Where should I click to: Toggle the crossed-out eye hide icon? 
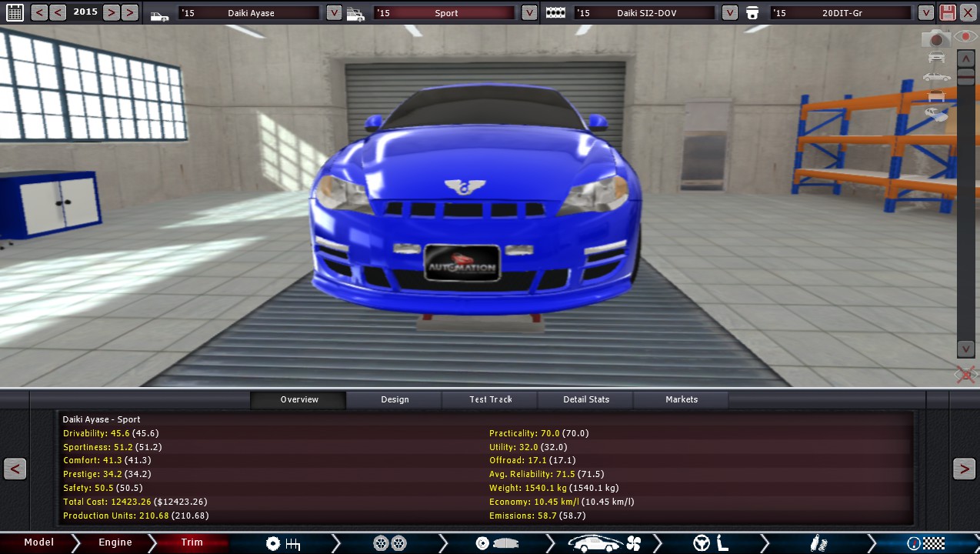965,375
